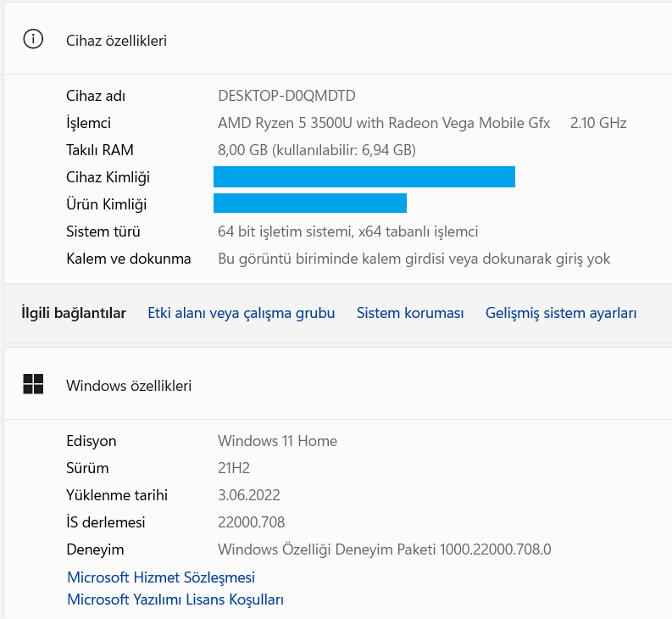Image resolution: width=672 pixels, height=619 pixels.
Task: Open the Microsoft Hizmet Sözleşmesi link
Action: (x=161, y=577)
